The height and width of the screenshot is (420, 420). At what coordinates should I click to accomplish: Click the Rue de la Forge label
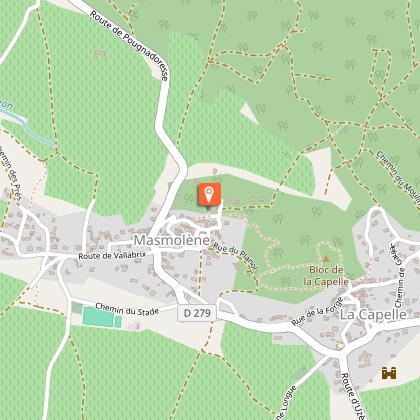click(x=317, y=311)
